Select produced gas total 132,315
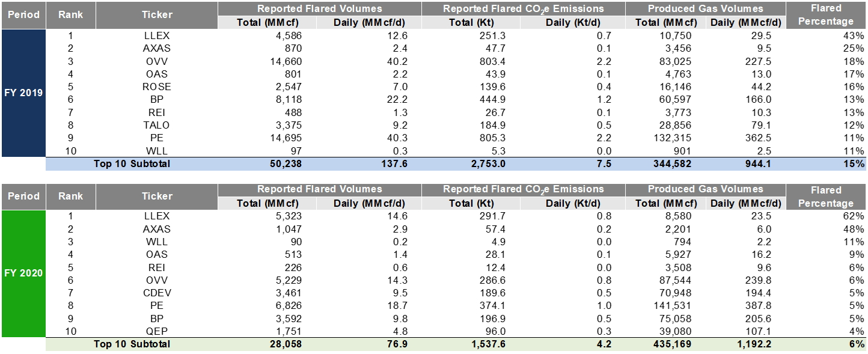Viewport: 868px width, 354px height. pos(674,138)
